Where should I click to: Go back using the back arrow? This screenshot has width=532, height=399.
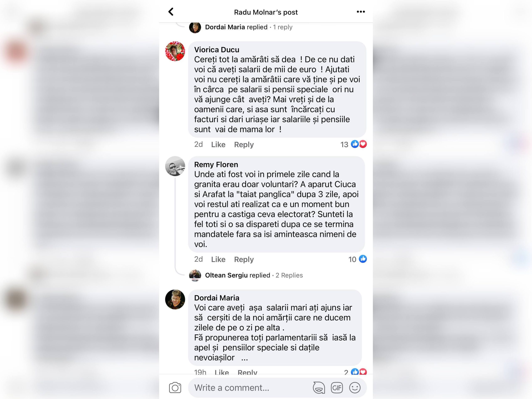tap(171, 12)
